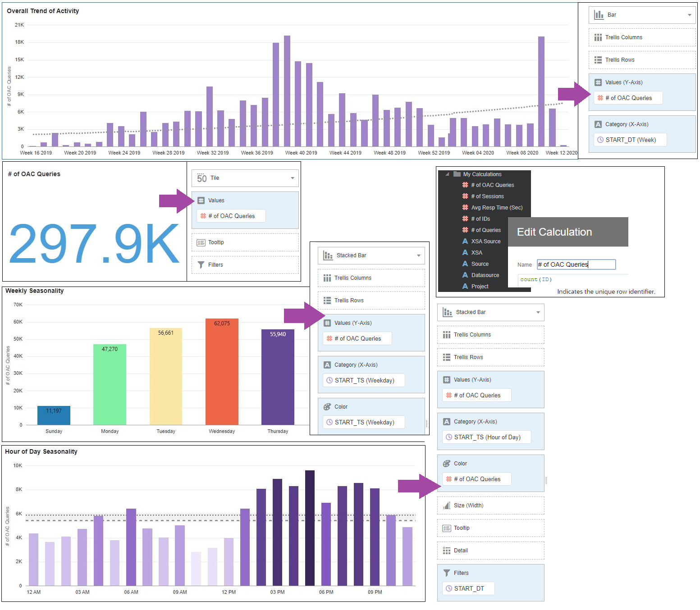
Task: Click the clock icon on START_DT (Week)
Action: 600,140
